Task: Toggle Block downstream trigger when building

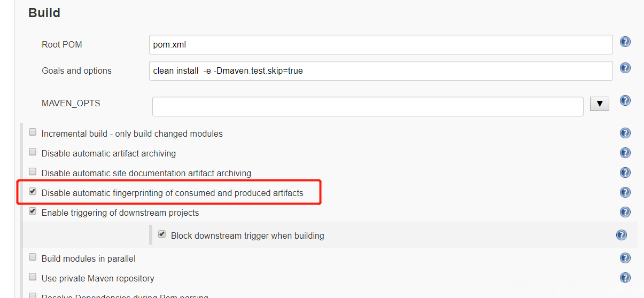Action: (x=162, y=234)
